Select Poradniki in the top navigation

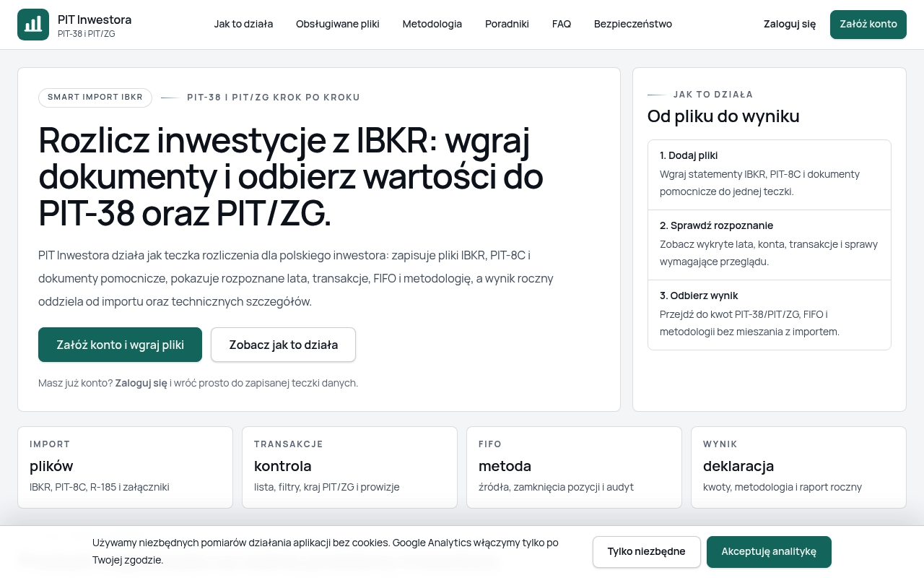(507, 24)
